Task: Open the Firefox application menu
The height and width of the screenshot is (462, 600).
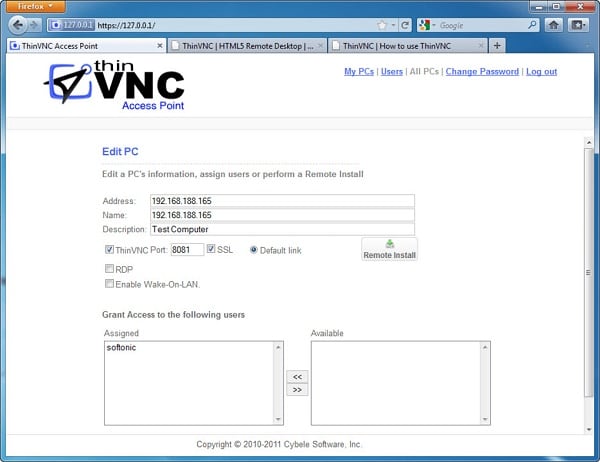Action: click(x=35, y=6)
